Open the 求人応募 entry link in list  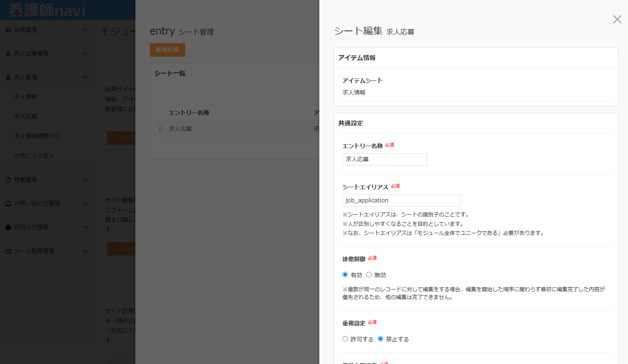(180, 129)
